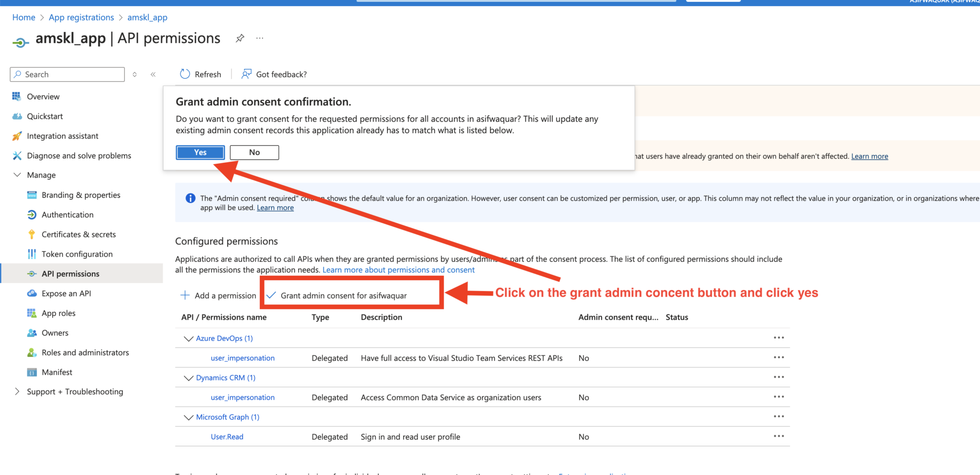The height and width of the screenshot is (475, 980).
Task: Open Certificates & secrets settings
Action: [x=78, y=234]
